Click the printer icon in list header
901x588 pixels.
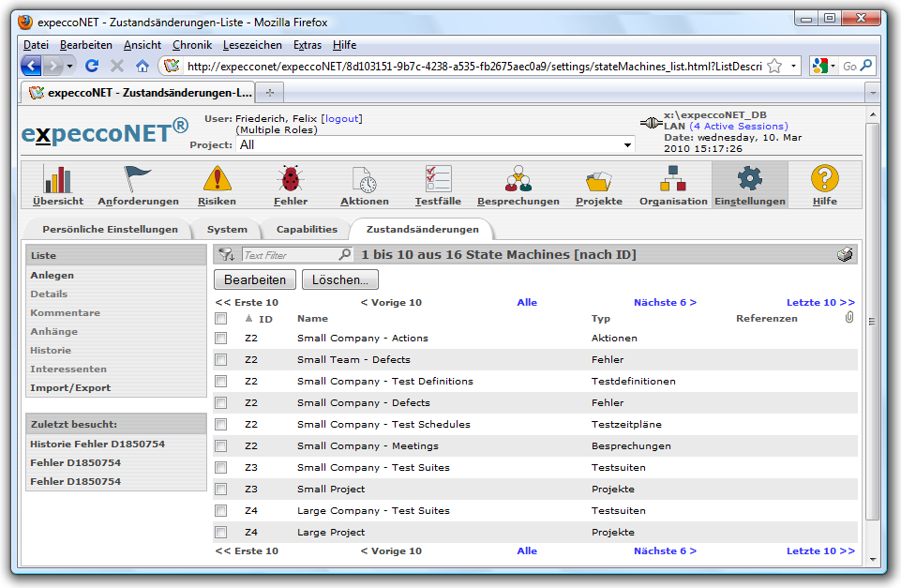pos(845,255)
